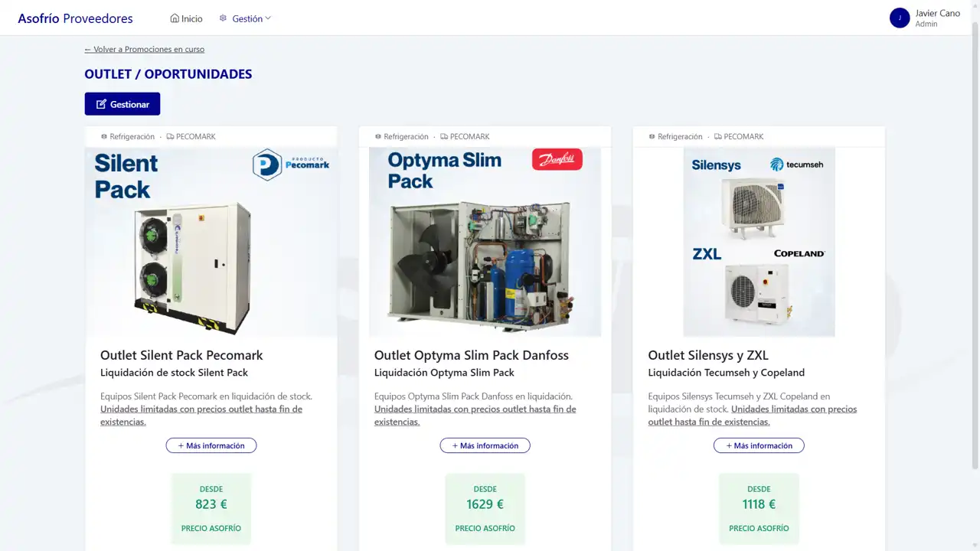The width and height of the screenshot is (980, 551).
Task: Select the title Outlet Silensys y ZXL
Action: pyautogui.click(x=708, y=355)
